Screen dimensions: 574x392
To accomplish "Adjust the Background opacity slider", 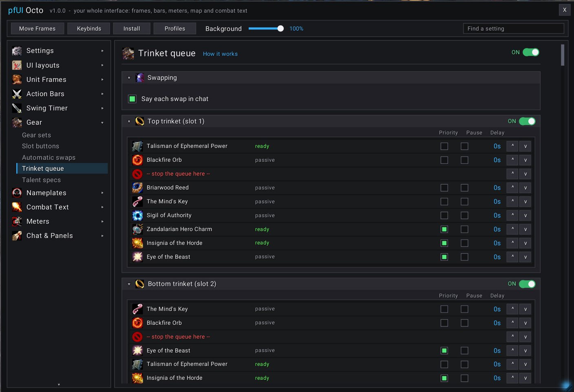I will pyautogui.click(x=266, y=29).
